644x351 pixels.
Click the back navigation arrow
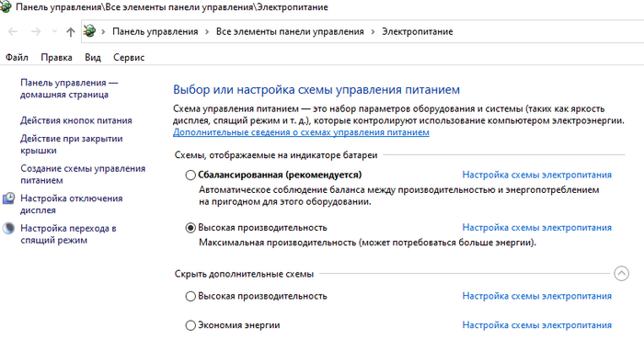coord(13,31)
